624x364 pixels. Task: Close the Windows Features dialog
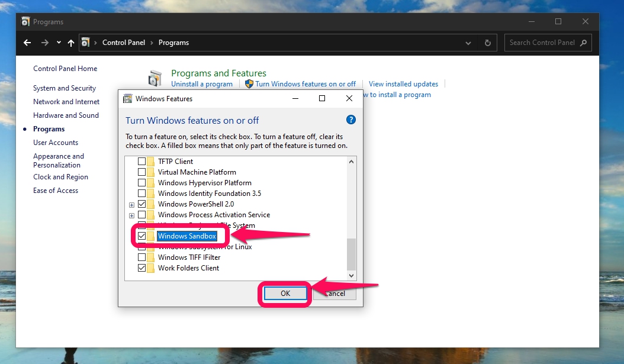349,98
